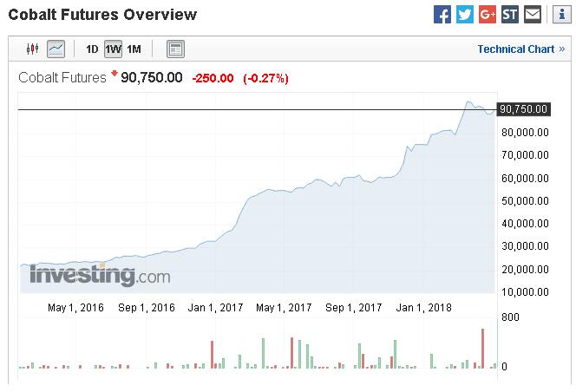Click the 90,750.00 current price label on axis
This screenshot has width=576, height=392.
[525, 109]
